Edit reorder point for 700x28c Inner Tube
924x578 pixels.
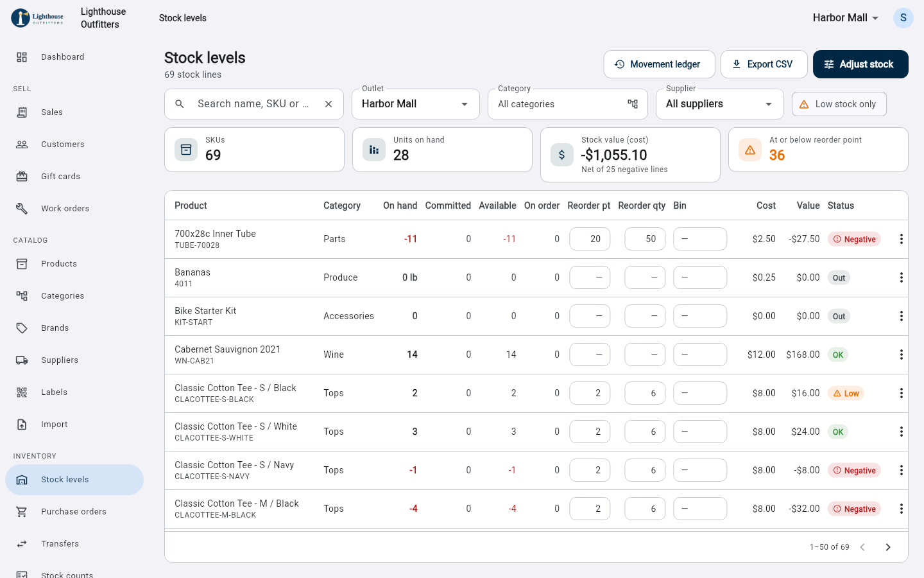590,239
